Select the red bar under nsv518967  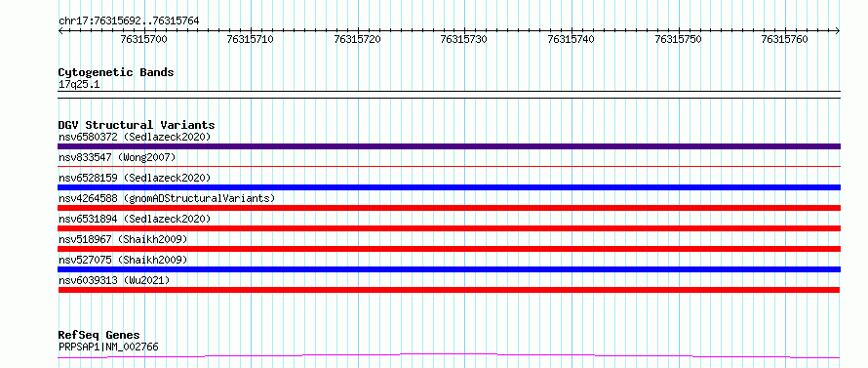point(449,249)
